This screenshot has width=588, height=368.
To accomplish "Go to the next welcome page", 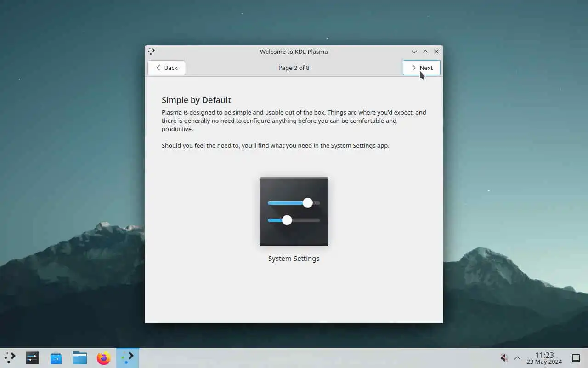I will pyautogui.click(x=421, y=68).
